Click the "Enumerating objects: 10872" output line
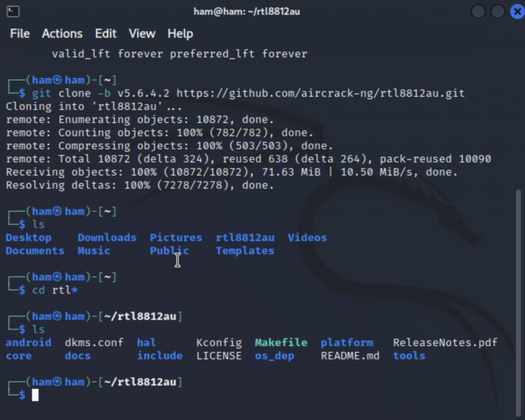The width and height of the screenshot is (525, 420). [140, 119]
